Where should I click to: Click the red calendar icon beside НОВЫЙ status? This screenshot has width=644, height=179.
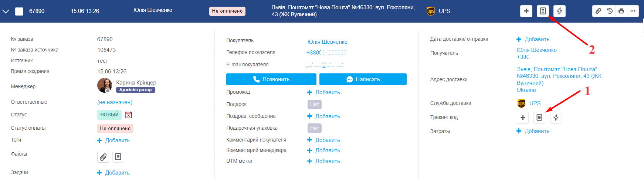[x=128, y=115]
